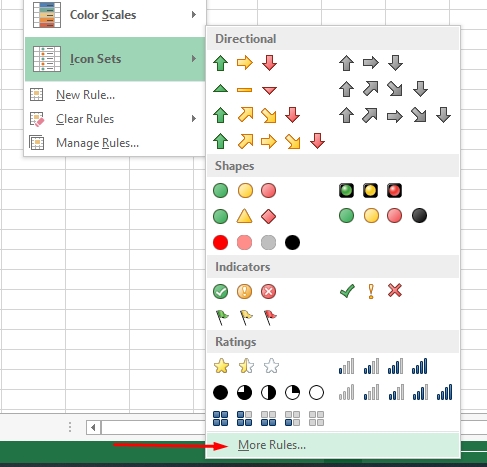Expand the Color Scales submenu arrow
Screen dimensions: 487x467
(194, 15)
